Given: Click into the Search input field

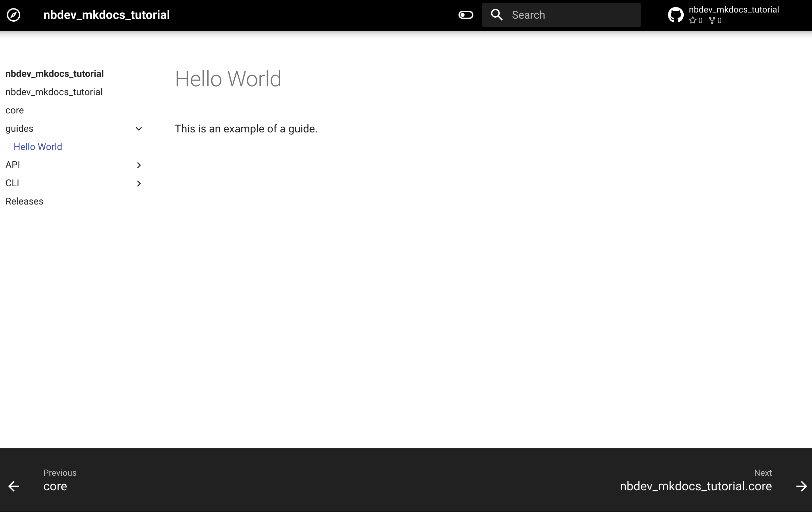Looking at the screenshot, I should coord(572,15).
